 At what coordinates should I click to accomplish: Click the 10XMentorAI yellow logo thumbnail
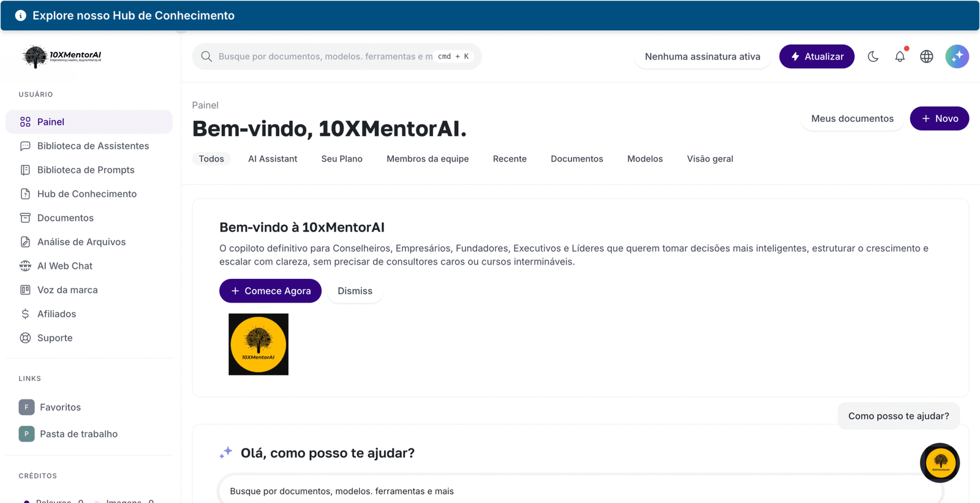pyautogui.click(x=258, y=344)
